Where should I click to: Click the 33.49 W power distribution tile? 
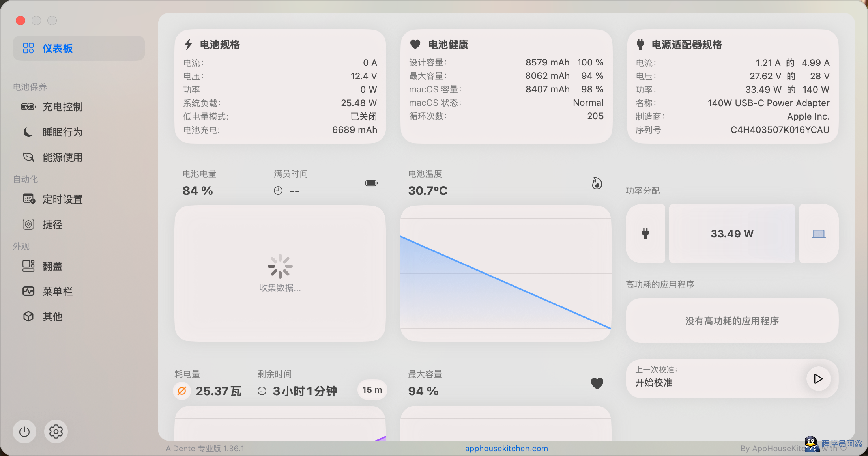(732, 234)
